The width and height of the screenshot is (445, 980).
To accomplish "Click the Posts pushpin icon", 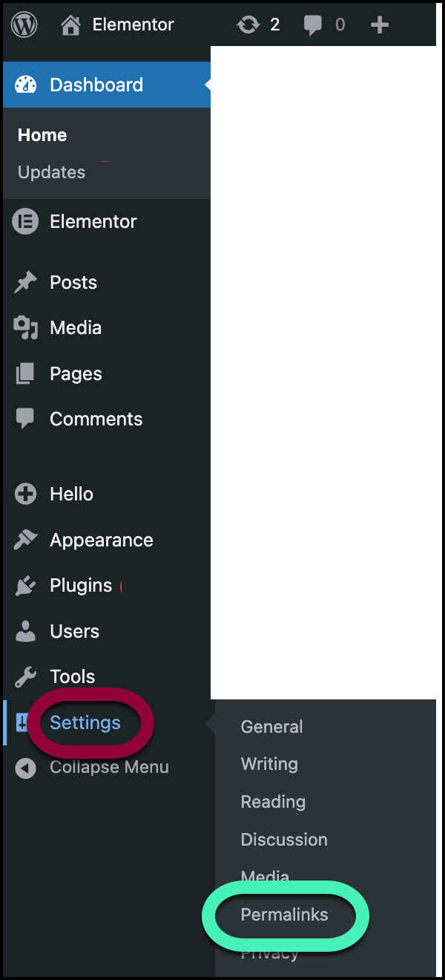I will click(x=25, y=282).
